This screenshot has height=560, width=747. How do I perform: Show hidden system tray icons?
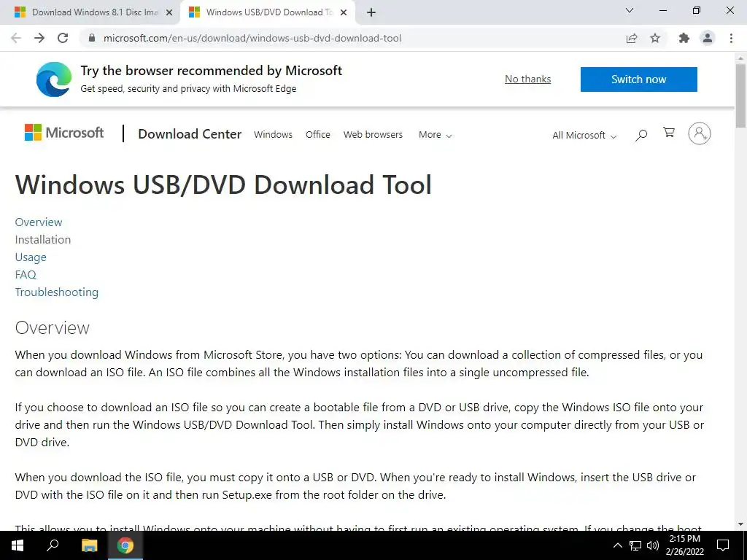tap(617, 545)
